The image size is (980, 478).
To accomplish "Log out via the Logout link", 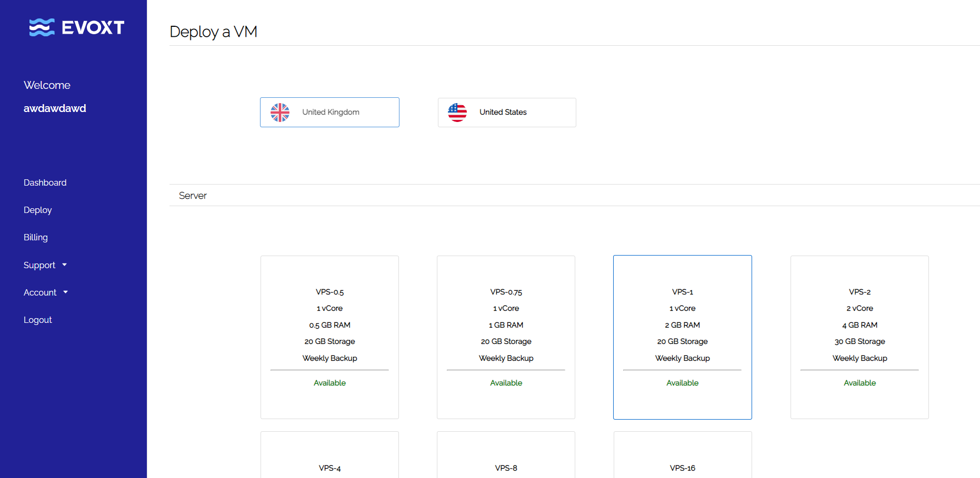I will tap(38, 320).
